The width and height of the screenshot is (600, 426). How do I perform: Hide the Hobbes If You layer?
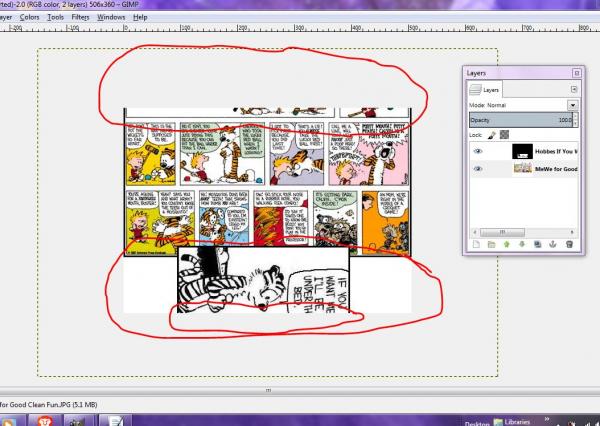478,151
